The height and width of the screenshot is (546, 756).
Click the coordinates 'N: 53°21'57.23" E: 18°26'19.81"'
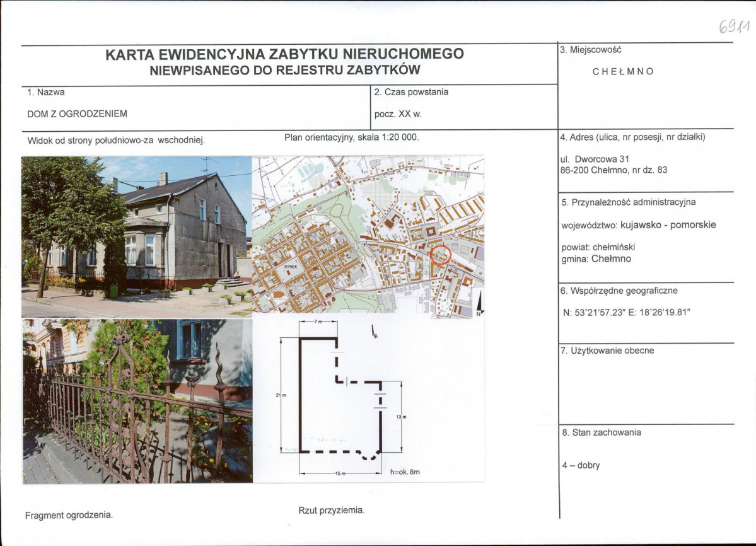[626, 312]
